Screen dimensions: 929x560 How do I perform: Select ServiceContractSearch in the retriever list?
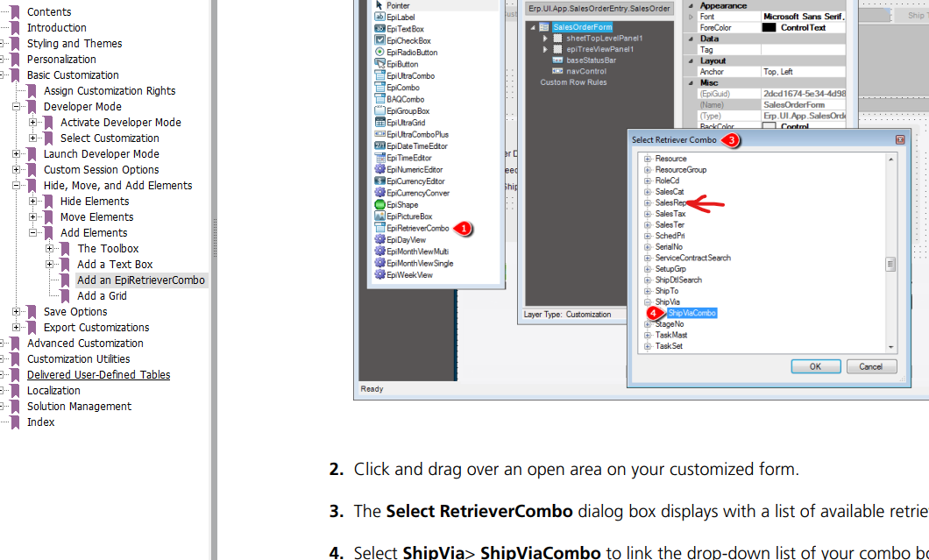coord(693,258)
